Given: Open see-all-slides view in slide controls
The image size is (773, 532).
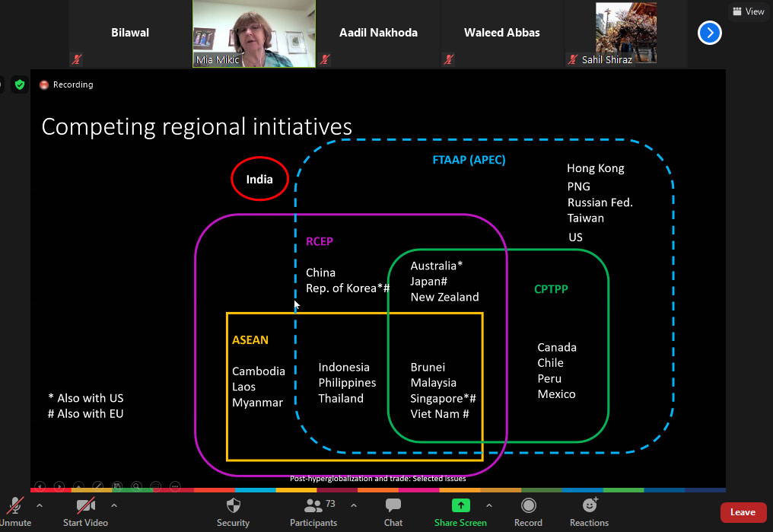Looking at the screenshot, I should click(117, 486).
